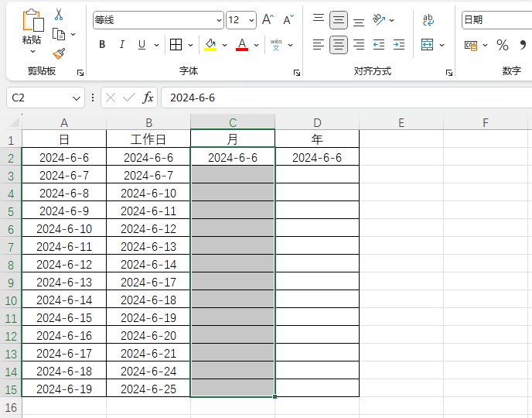Open clipboard pane dialog launcher

[80, 73]
